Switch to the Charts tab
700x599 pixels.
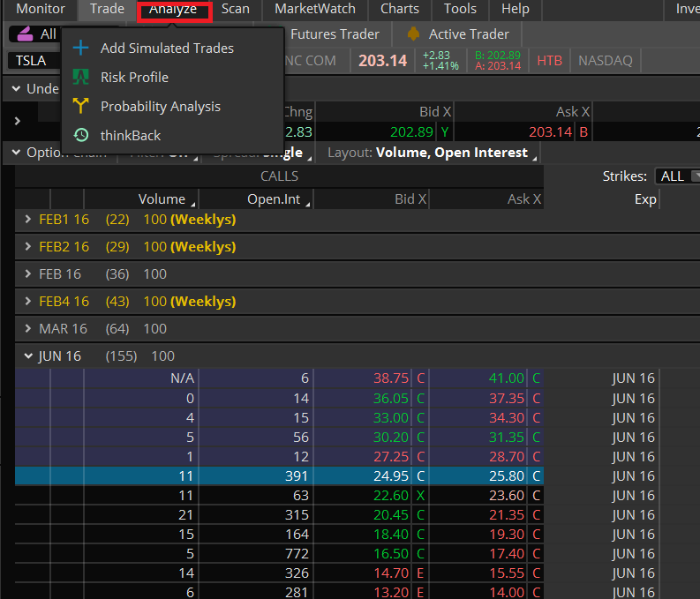[x=399, y=9]
